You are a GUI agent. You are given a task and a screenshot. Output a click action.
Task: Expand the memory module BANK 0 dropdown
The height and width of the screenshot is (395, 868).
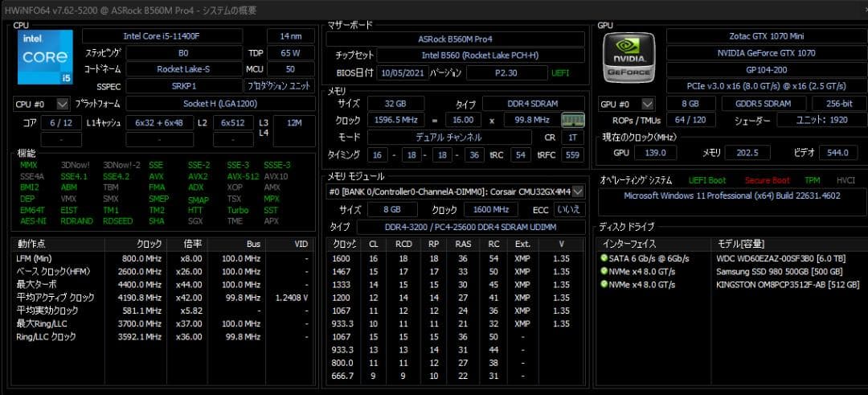coord(578,191)
